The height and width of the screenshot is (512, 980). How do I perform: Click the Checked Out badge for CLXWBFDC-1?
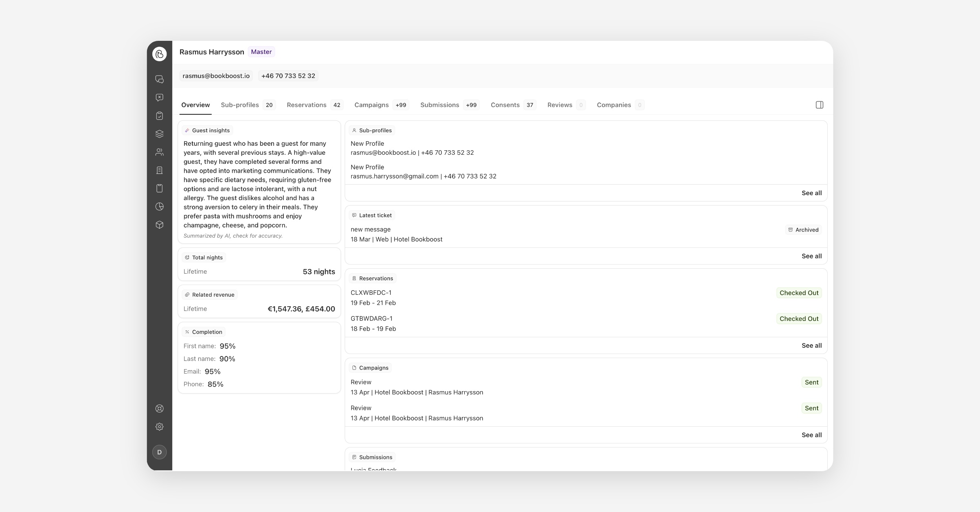pos(799,293)
